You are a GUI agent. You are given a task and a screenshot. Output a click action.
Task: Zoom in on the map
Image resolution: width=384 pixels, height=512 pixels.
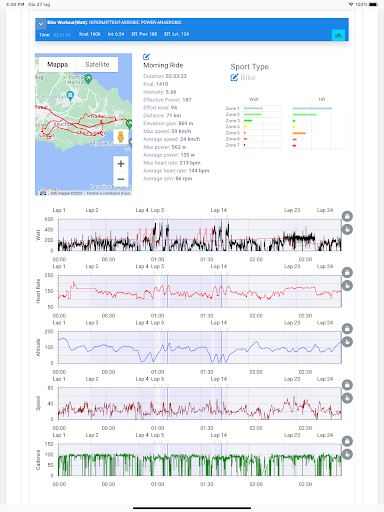tap(121, 164)
